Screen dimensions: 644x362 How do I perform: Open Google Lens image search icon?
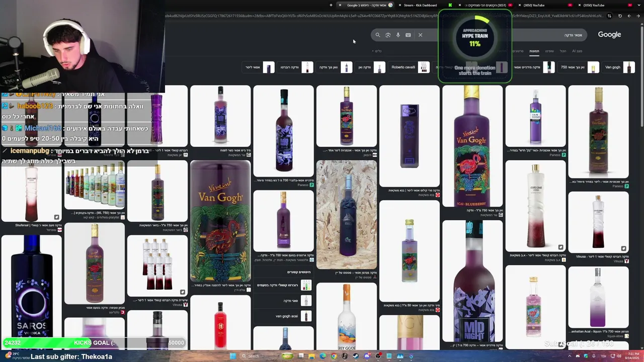(388, 35)
